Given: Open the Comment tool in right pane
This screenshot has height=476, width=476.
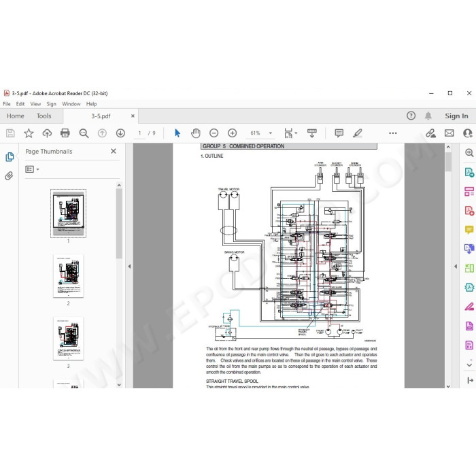Looking at the screenshot, I should coord(469,230).
